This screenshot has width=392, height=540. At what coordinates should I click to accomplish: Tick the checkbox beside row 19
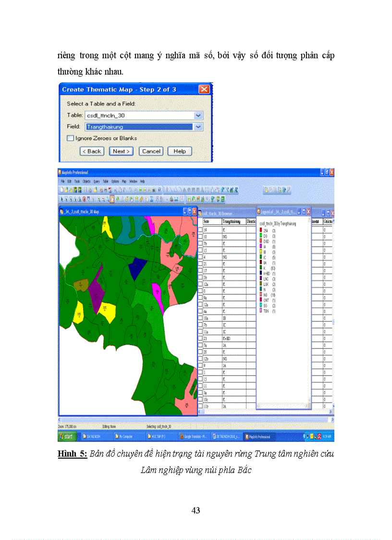200,229
